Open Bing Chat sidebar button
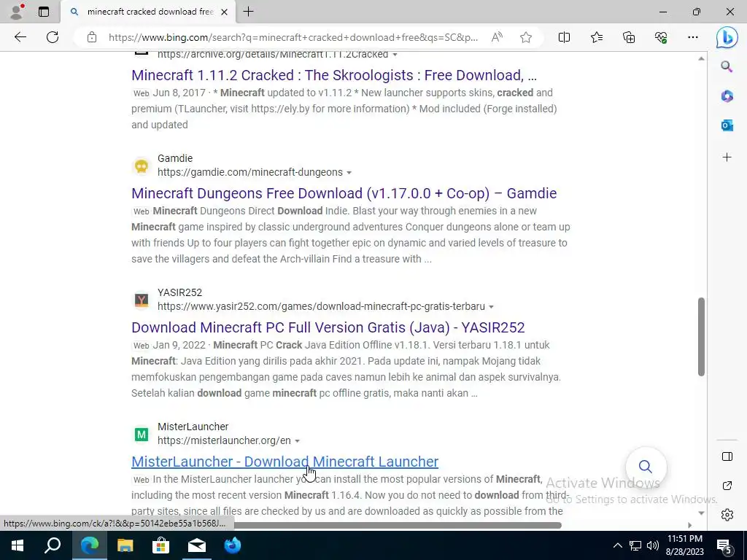Image resolution: width=747 pixels, height=560 pixels. [727, 37]
